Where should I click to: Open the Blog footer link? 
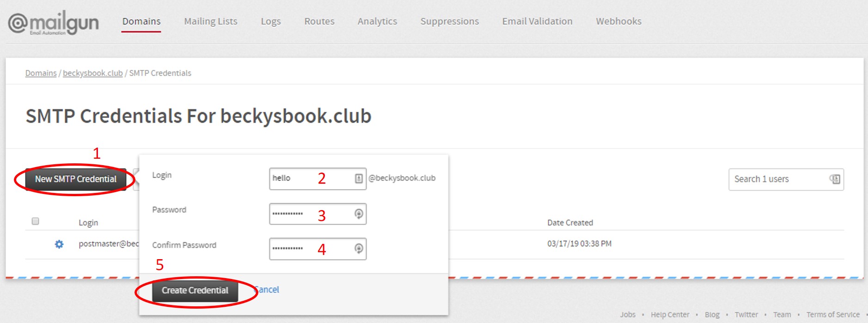pos(712,315)
